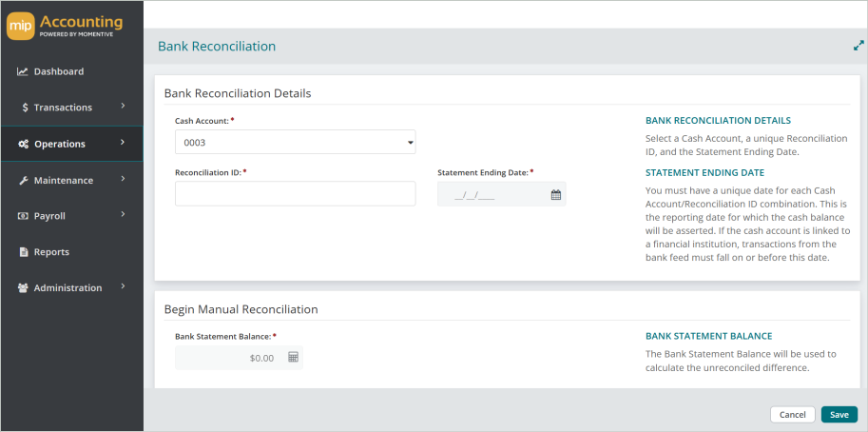Click the Dashboard chart icon
This screenshot has height=432, width=868.
23,71
